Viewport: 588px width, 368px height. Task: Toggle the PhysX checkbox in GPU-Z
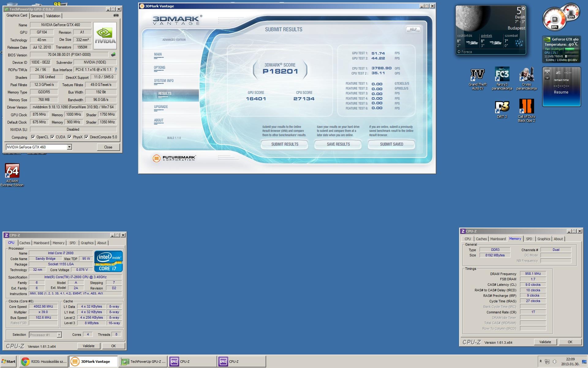click(70, 137)
